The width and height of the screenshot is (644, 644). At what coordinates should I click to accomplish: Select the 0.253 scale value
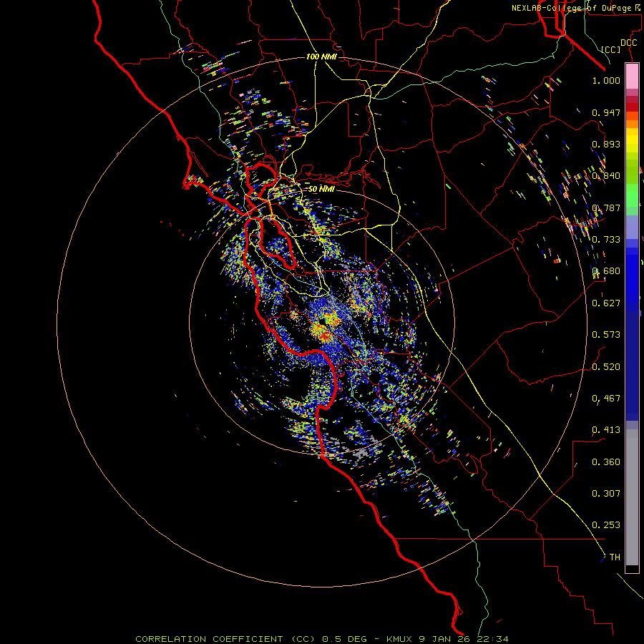point(606,525)
